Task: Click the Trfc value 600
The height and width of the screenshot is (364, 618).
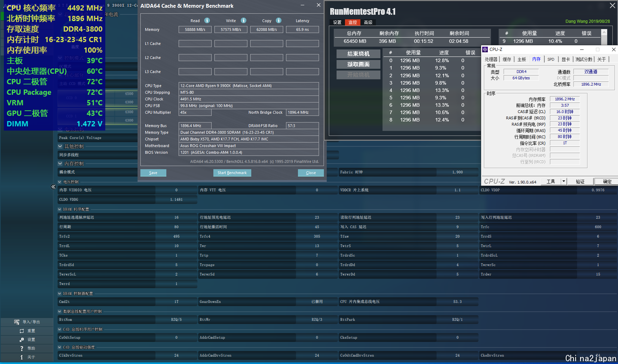Action: pos(598,227)
